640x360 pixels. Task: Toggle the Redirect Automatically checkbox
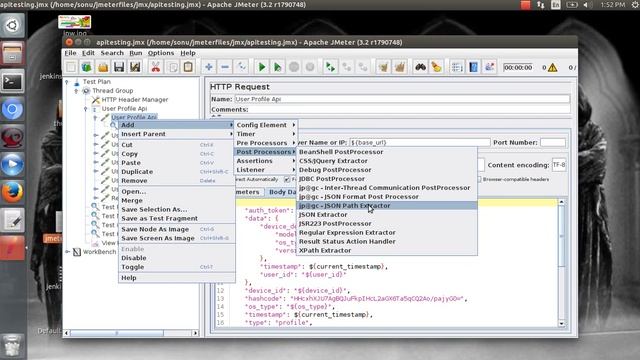click(257, 179)
